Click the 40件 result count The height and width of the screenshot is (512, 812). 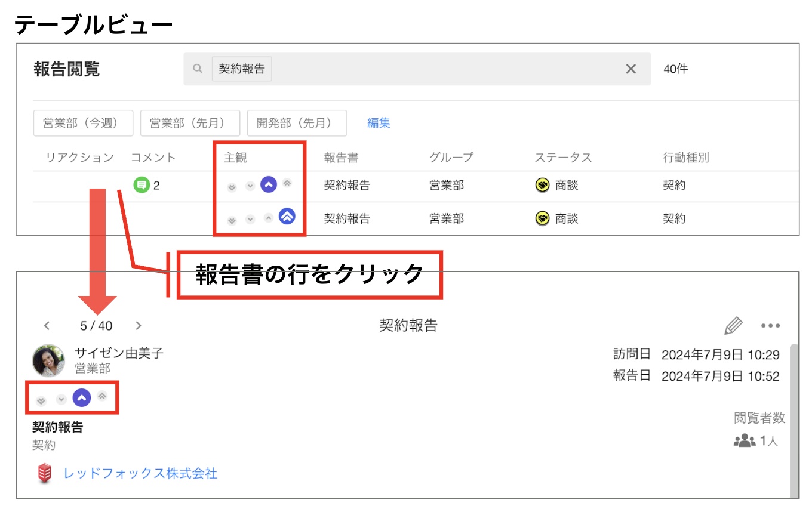click(675, 69)
